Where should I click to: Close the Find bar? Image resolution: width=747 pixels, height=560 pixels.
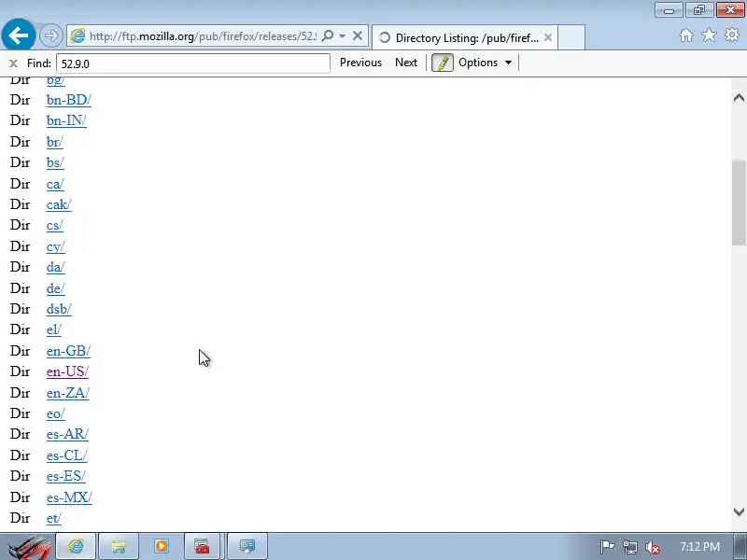pyautogui.click(x=13, y=63)
